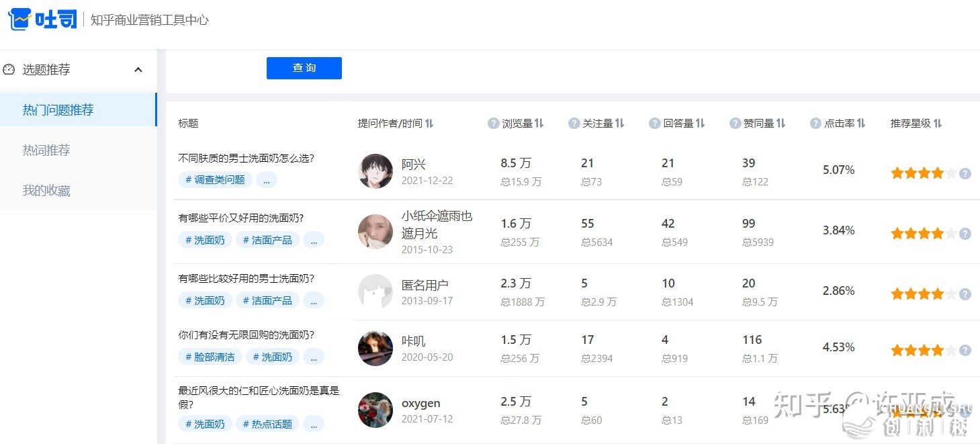Open help tooltip for 赞同量
This screenshot has width=980, height=444.
735,124
